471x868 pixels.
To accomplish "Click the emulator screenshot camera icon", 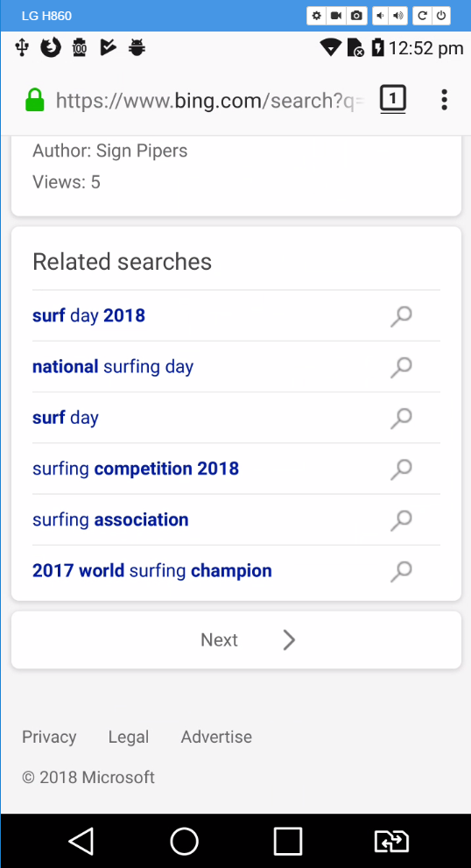I will 356,16.
